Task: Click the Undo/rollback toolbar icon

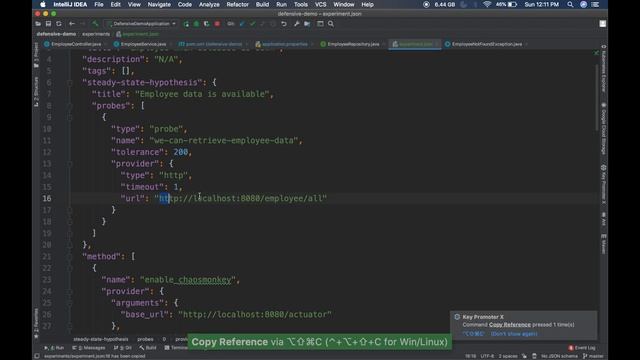Action: point(284,24)
